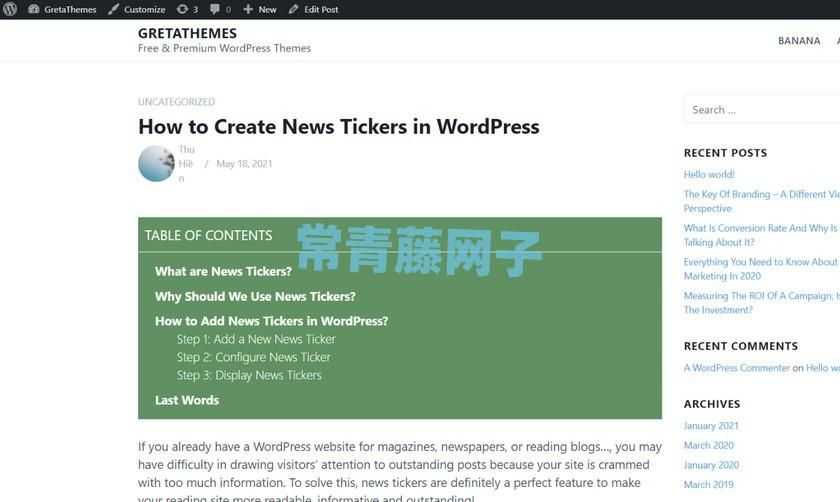Click the post title heading
Viewport: 840px width, 502px height.
339,126
